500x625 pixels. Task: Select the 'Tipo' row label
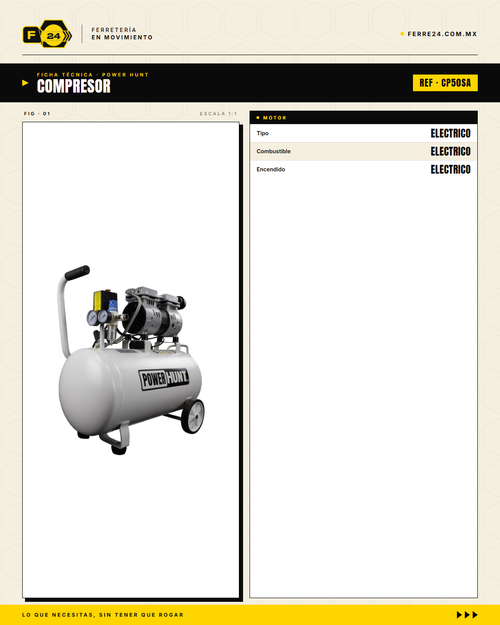262,133
